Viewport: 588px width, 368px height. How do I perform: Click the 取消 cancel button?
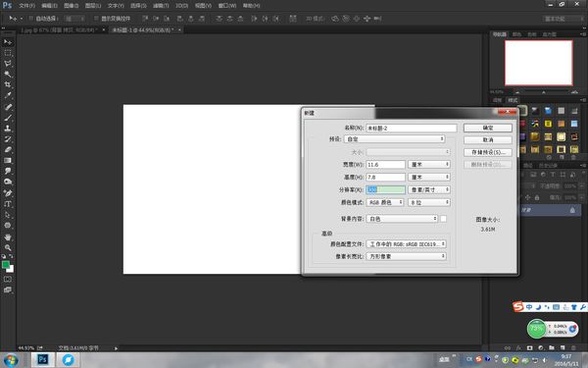coord(488,140)
